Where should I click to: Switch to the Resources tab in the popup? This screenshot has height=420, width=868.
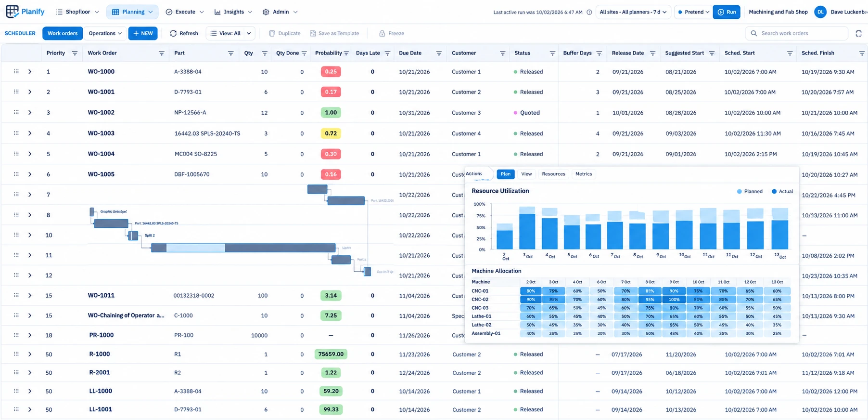pos(553,174)
